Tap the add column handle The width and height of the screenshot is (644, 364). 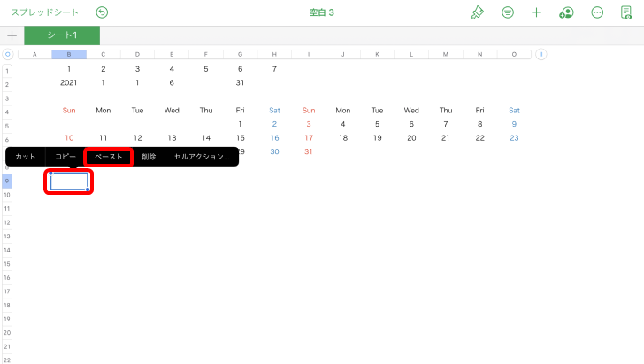[x=540, y=54]
